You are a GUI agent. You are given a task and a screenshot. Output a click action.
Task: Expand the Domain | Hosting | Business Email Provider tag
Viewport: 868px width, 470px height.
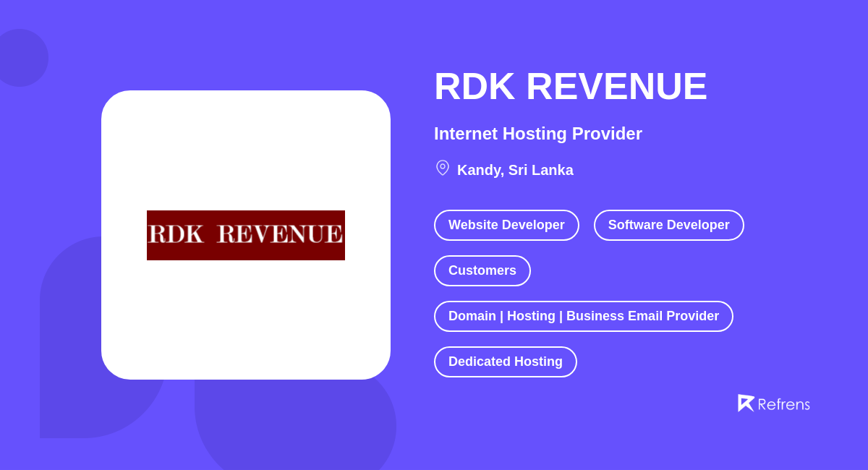tap(583, 316)
